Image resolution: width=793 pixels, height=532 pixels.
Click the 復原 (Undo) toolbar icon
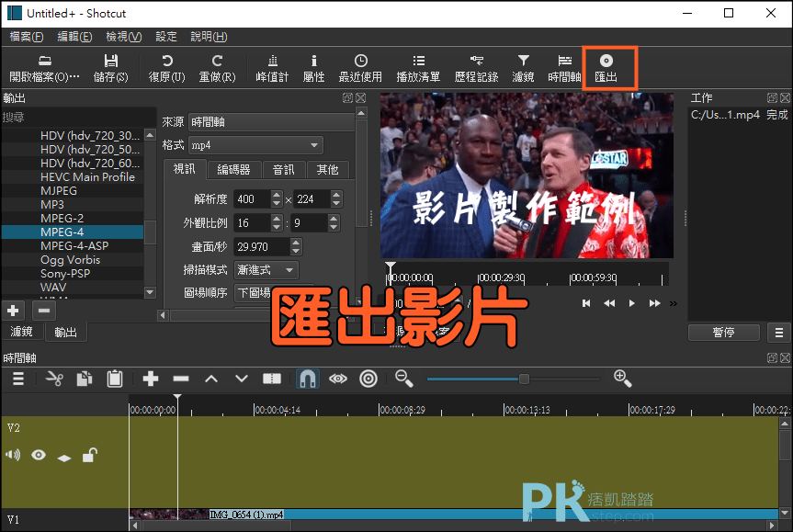(167, 68)
